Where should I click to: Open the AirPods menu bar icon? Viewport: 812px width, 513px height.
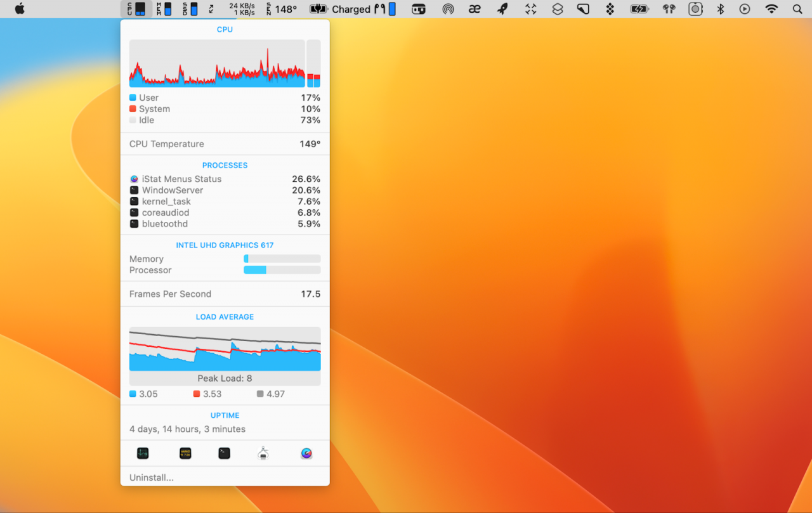click(669, 9)
